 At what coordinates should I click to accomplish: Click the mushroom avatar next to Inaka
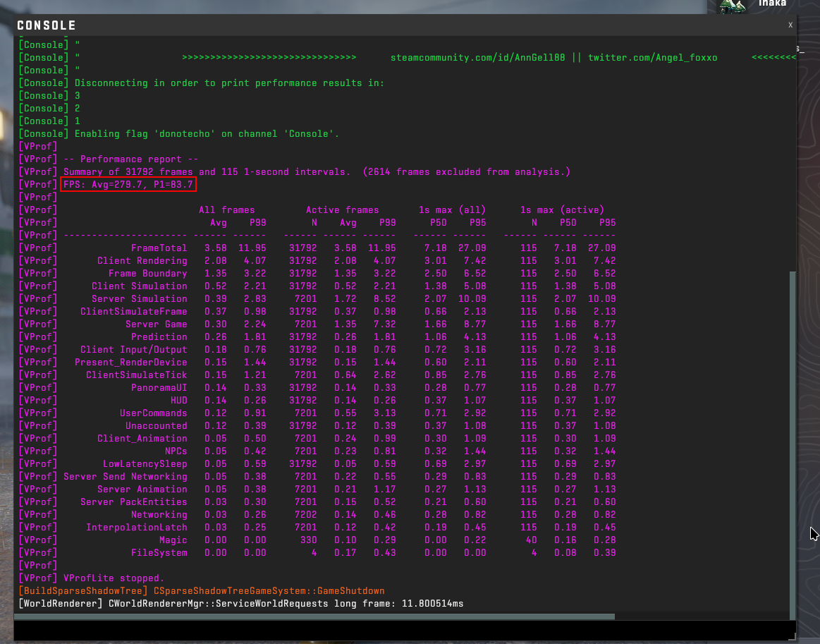pyautogui.click(x=732, y=6)
